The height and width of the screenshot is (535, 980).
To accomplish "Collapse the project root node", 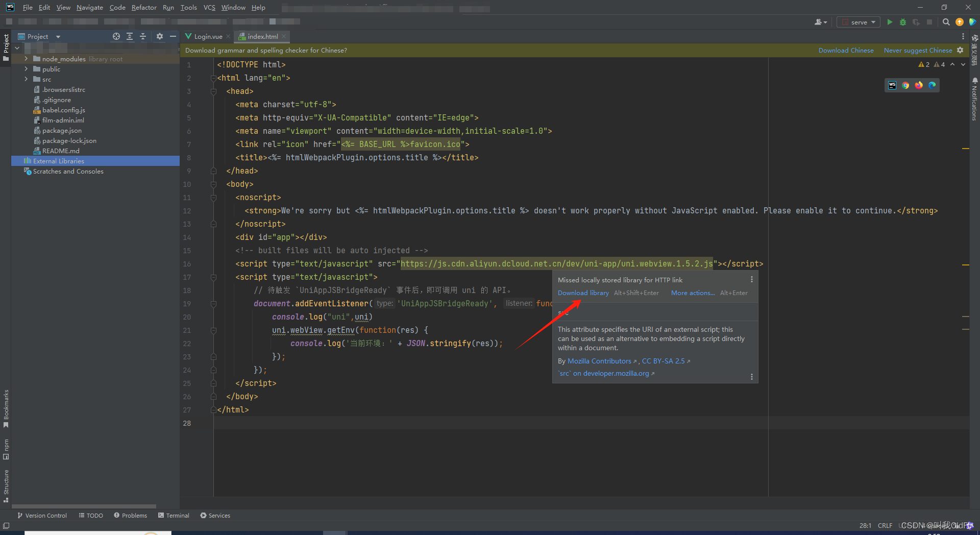I will click(17, 47).
